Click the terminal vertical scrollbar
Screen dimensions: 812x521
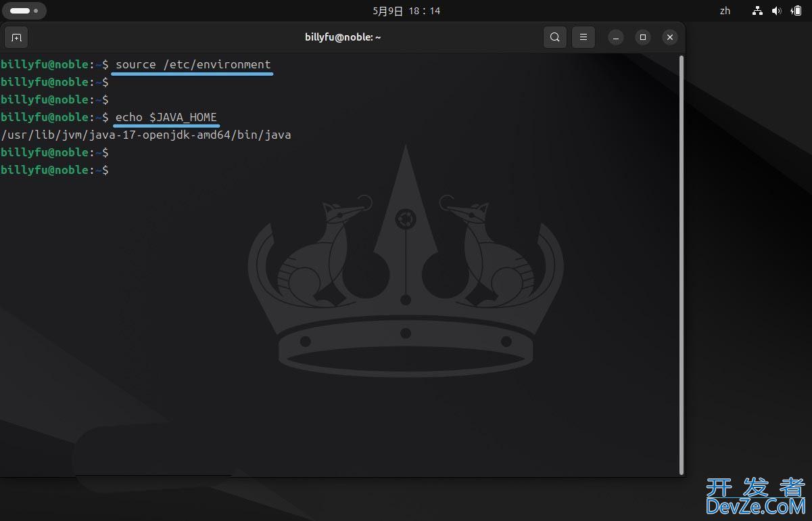tap(682, 265)
